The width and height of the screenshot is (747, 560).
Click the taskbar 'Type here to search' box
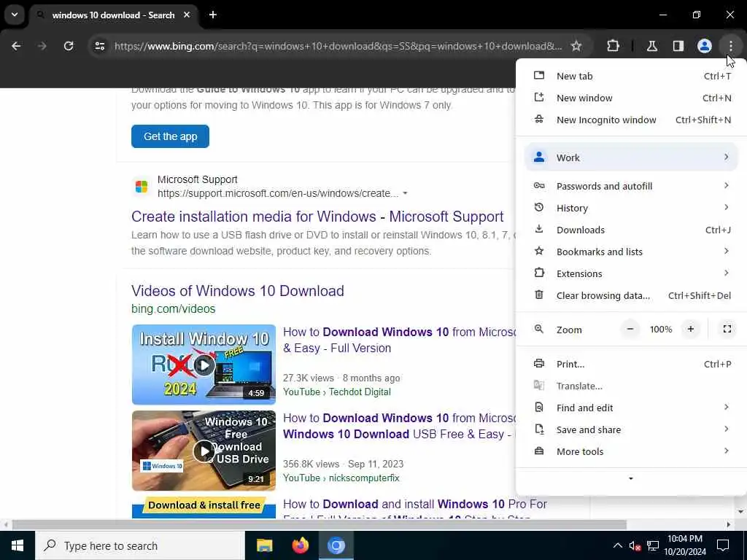point(139,545)
